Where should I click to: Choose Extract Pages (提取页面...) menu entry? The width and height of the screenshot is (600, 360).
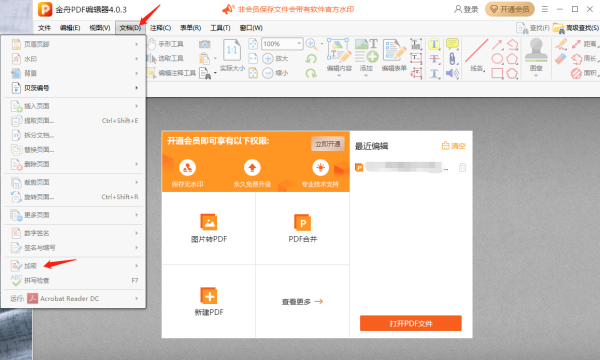point(73,121)
